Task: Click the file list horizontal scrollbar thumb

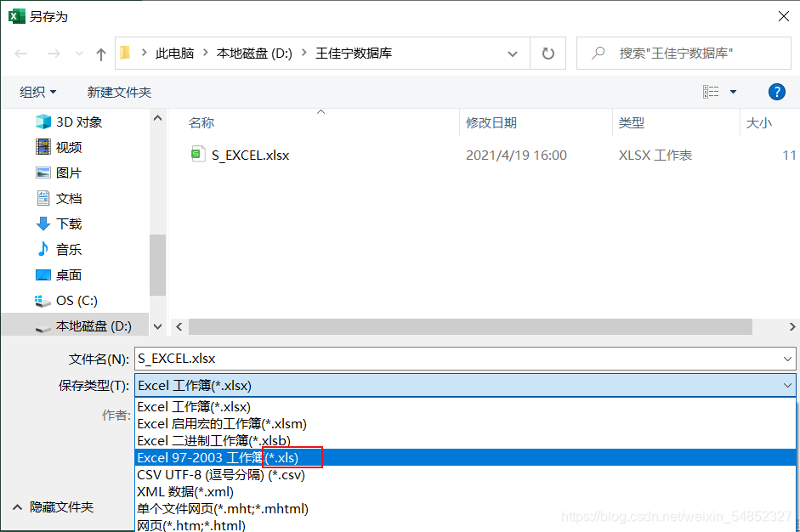Action: 470,326
